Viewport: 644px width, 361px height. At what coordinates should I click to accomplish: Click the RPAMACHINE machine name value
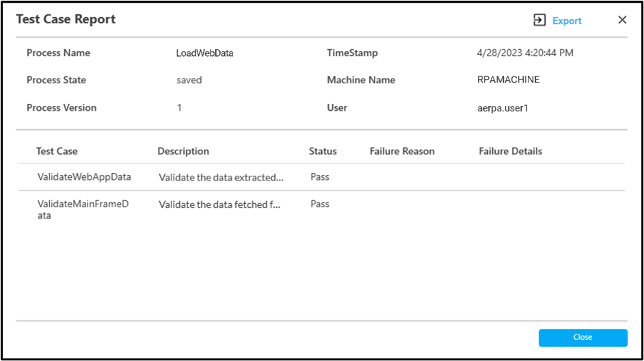509,80
